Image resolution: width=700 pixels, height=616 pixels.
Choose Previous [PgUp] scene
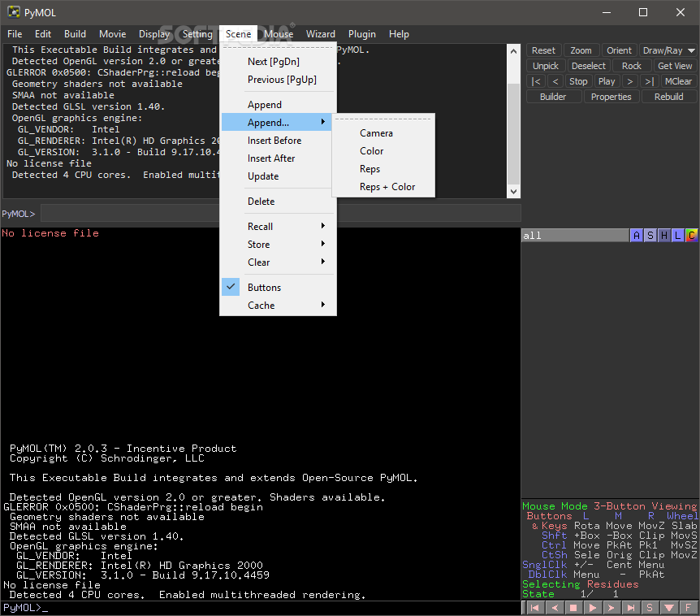click(278, 80)
